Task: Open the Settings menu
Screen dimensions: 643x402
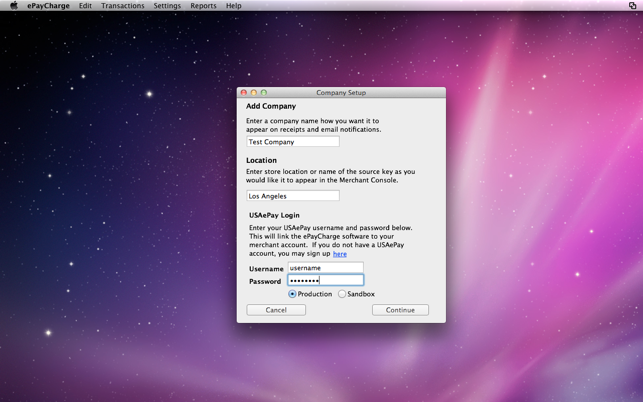Action: click(x=167, y=6)
